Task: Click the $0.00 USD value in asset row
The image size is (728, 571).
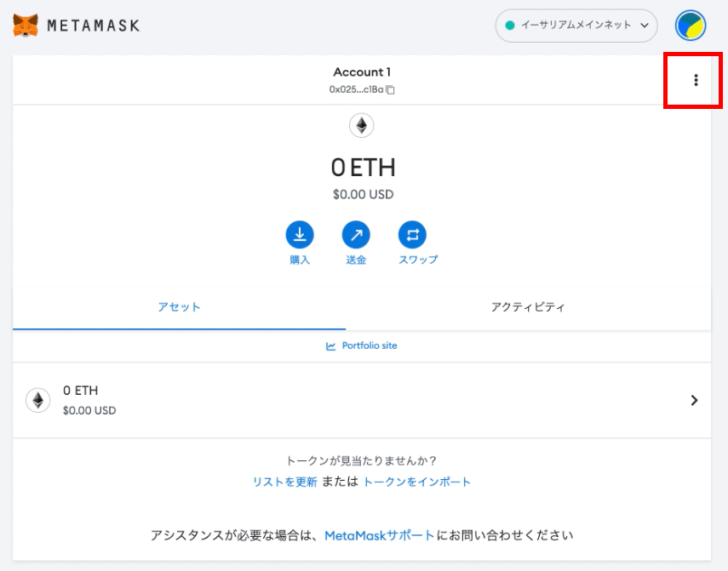Action: (89, 410)
